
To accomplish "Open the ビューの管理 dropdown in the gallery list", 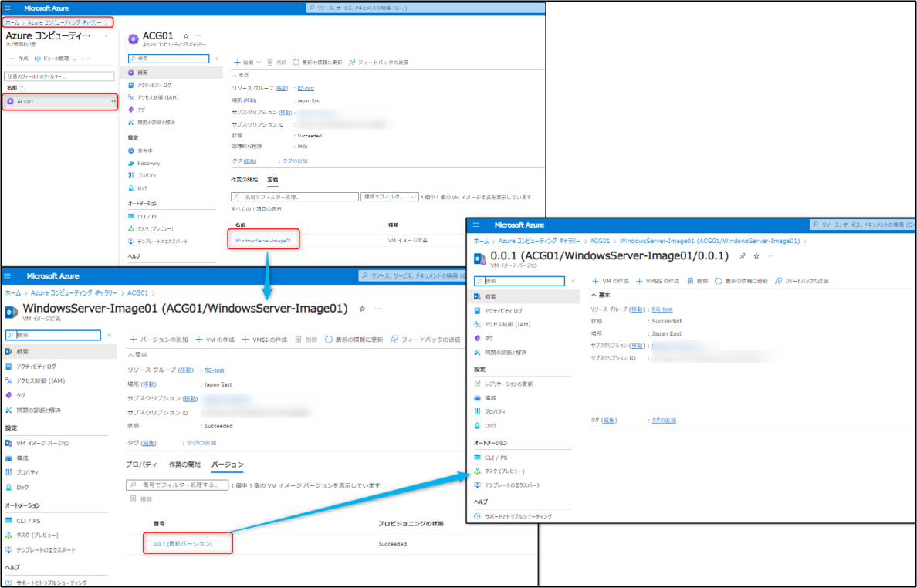I will pyautogui.click(x=56, y=59).
